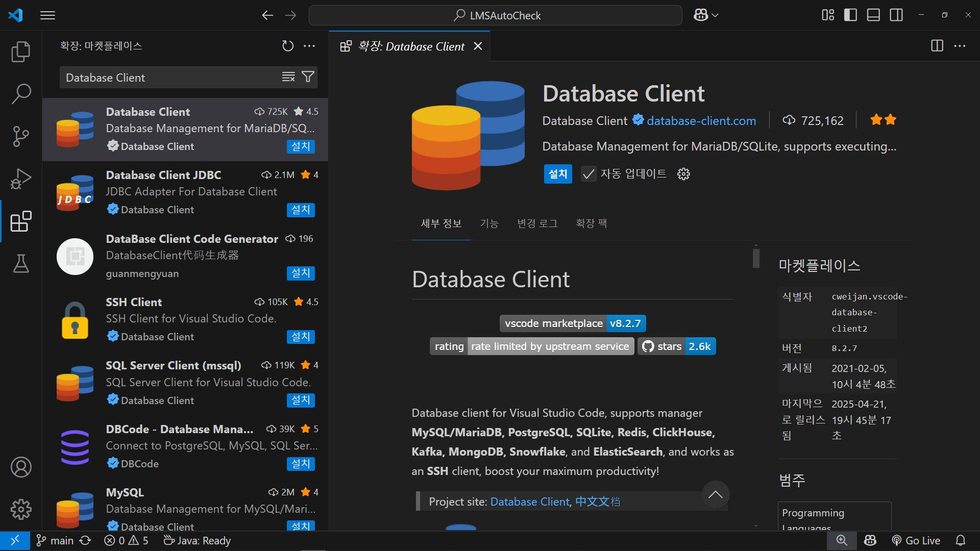
Task: Open Copilot status icon in status bar
Action: coord(870,540)
